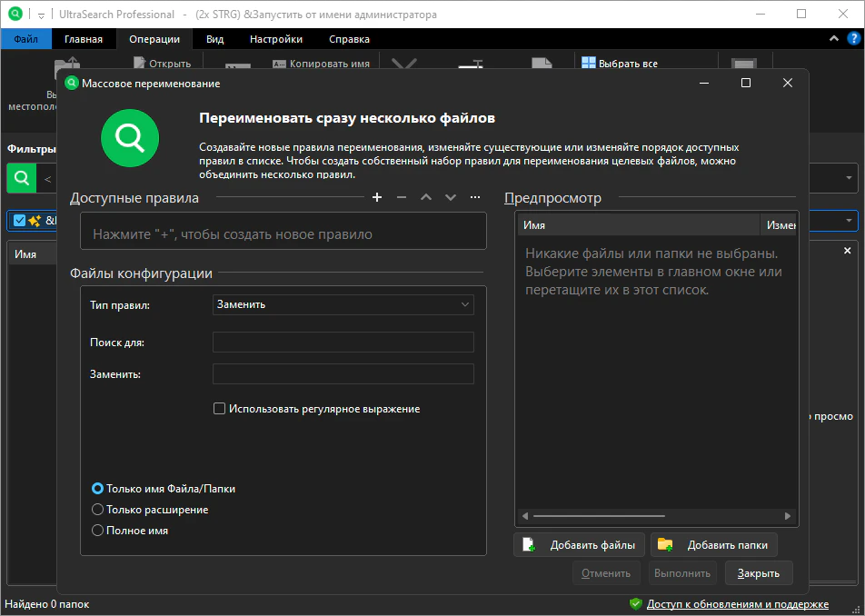Move rule up with the up arrow
The width and height of the screenshot is (865, 616).
click(426, 197)
